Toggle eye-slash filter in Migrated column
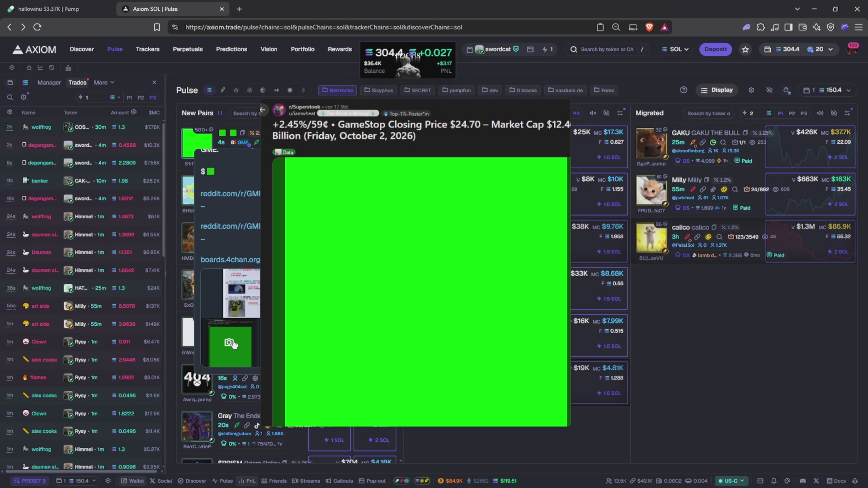868x488 pixels. (x=834, y=113)
